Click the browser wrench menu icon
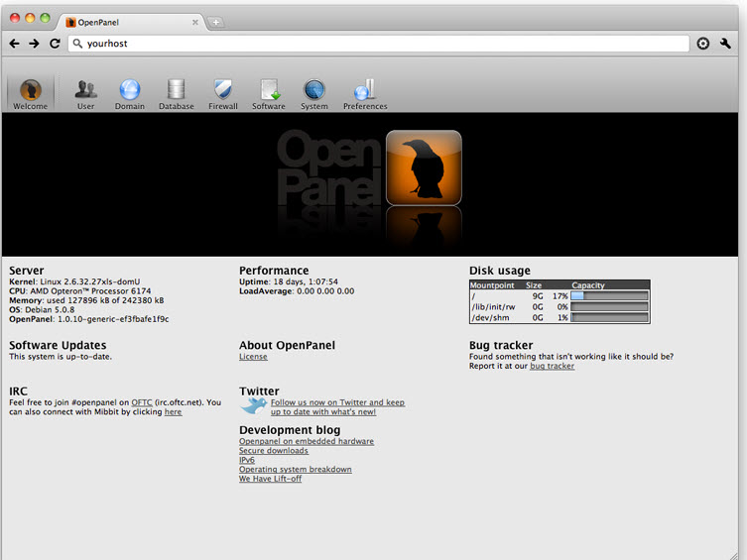Screen dimensions: 747x560 725,44
